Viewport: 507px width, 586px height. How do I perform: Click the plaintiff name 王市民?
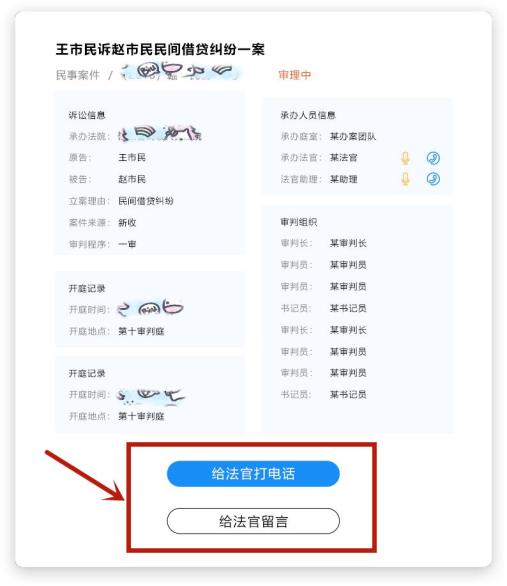click(x=132, y=158)
